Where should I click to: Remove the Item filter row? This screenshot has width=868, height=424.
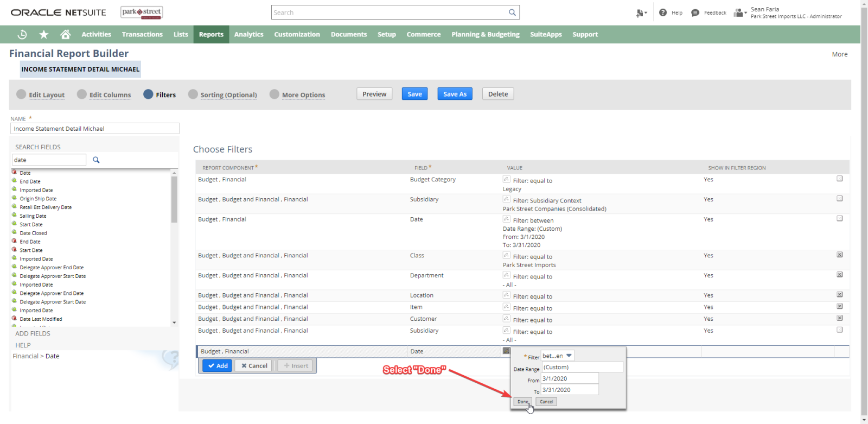pyautogui.click(x=839, y=307)
